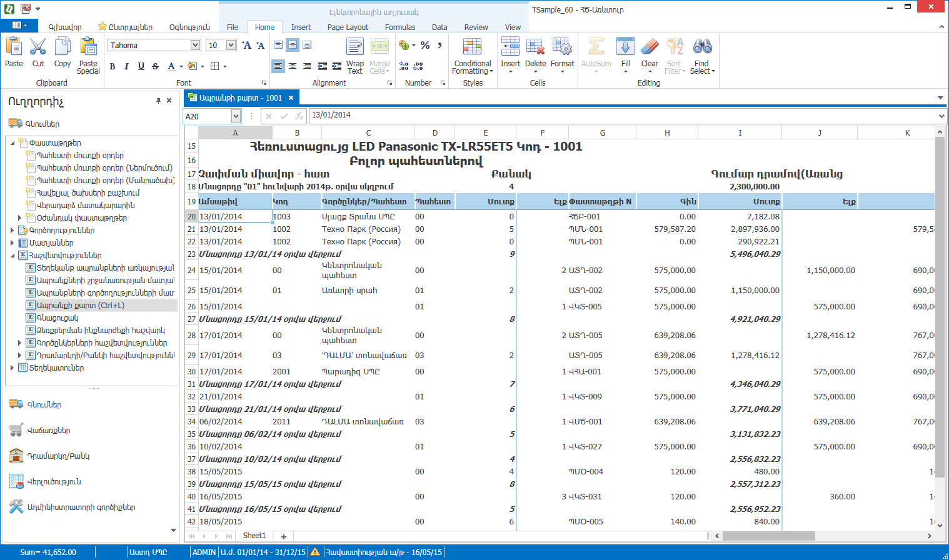Add new sheet with plus button
This screenshot has width=949, height=560.
point(283,536)
